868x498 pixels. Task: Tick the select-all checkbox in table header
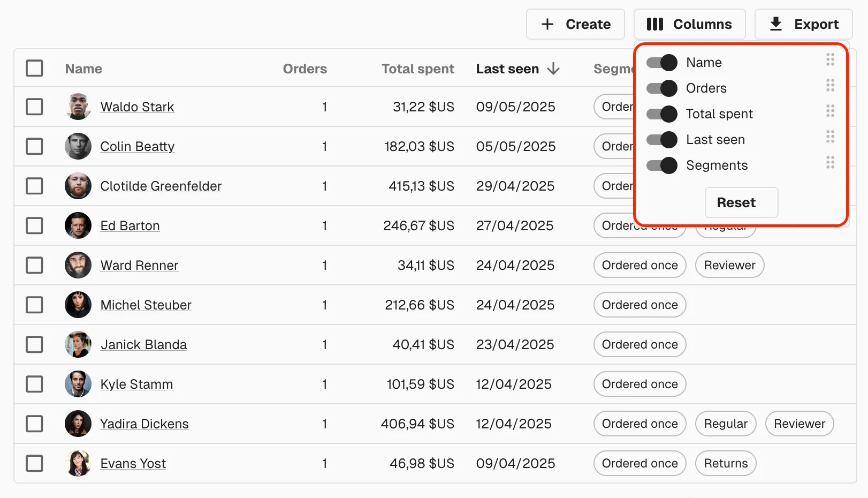coord(35,68)
